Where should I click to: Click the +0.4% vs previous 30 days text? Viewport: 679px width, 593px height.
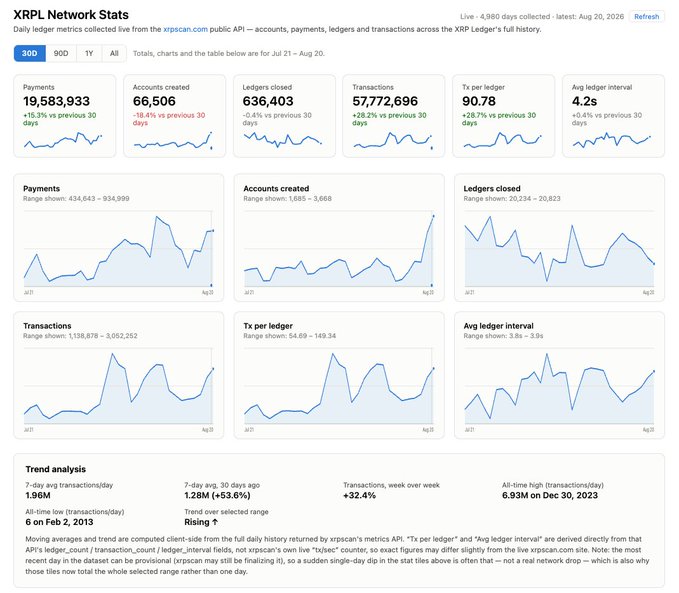pos(607,119)
